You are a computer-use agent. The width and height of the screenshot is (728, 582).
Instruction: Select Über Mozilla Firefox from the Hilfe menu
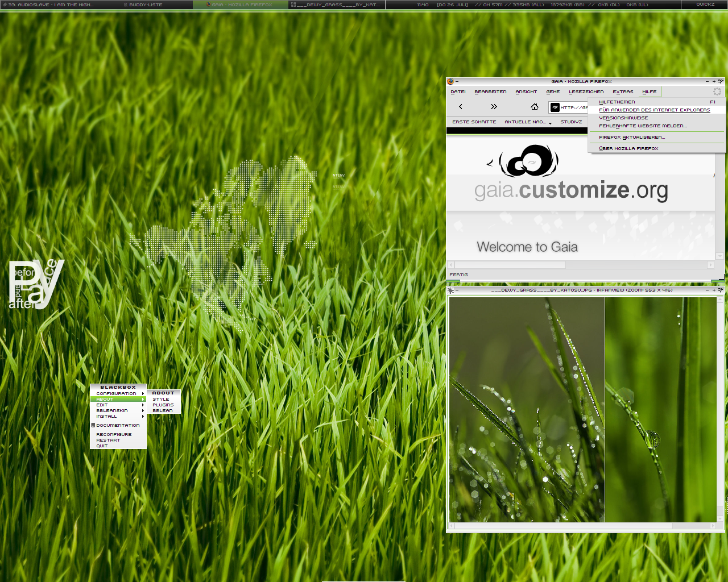pos(628,148)
